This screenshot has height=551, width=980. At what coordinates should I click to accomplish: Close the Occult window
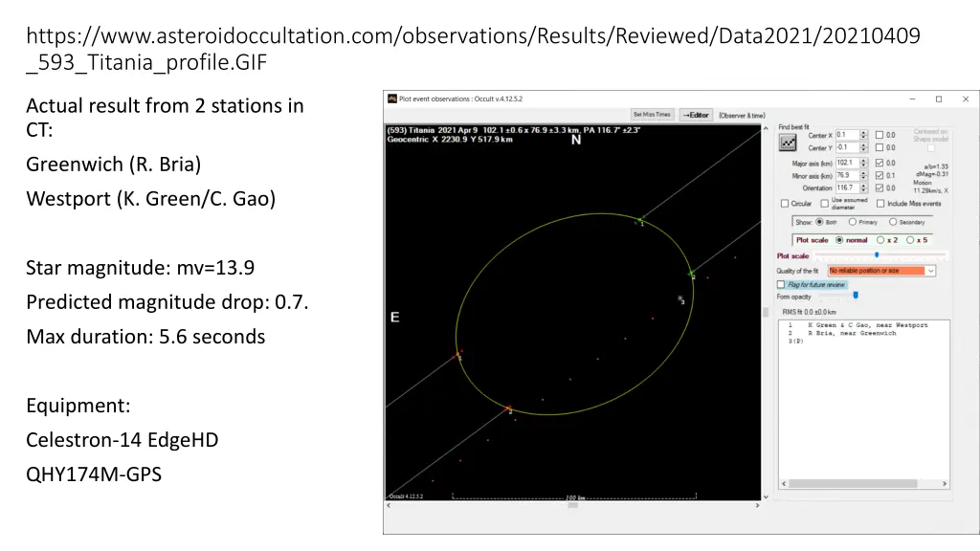click(966, 99)
